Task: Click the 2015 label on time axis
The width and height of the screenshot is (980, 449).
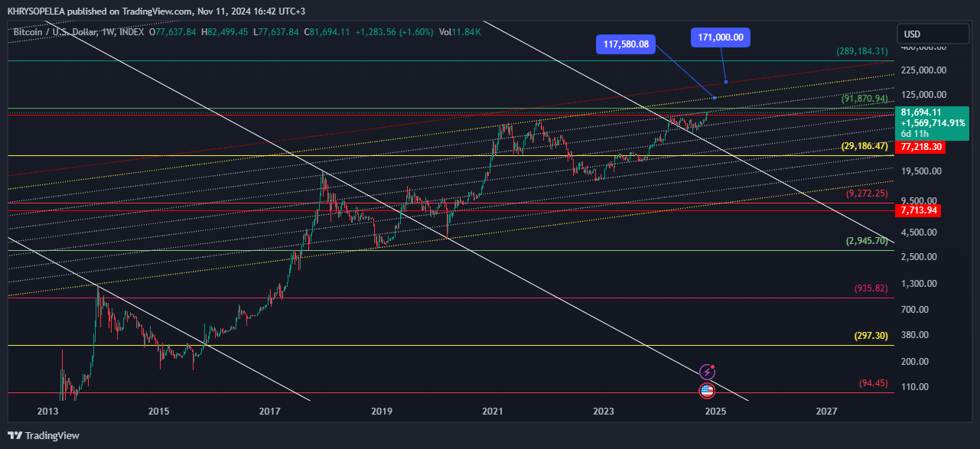Action: pyautogui.click(x=158, y=412)
